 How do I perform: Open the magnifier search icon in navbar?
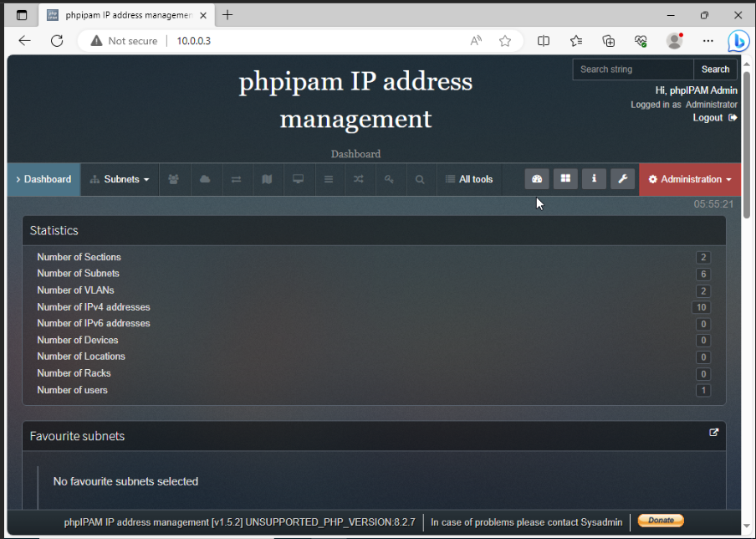[x=420, y=179]
